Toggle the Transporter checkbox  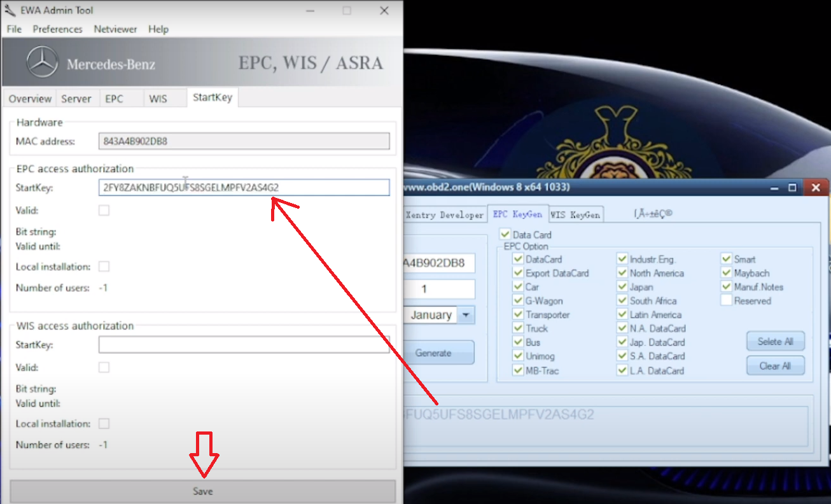(518, 314)
